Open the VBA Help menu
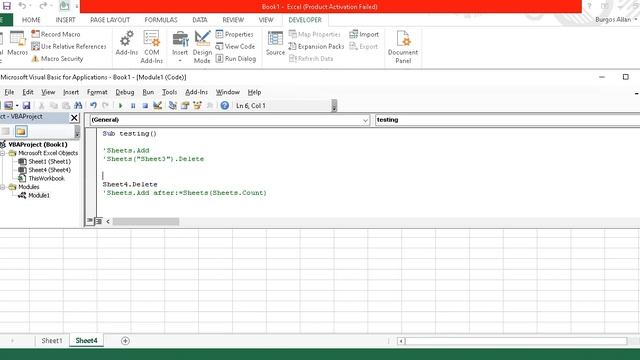The width and height of the screenshot is (640, 360). pyautogui.click(x=254, y=92)
